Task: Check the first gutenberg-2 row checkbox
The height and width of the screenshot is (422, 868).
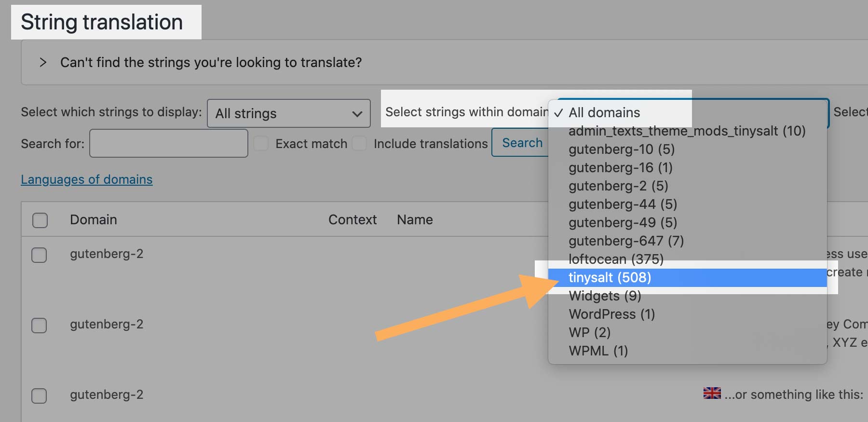Action: 39,255
